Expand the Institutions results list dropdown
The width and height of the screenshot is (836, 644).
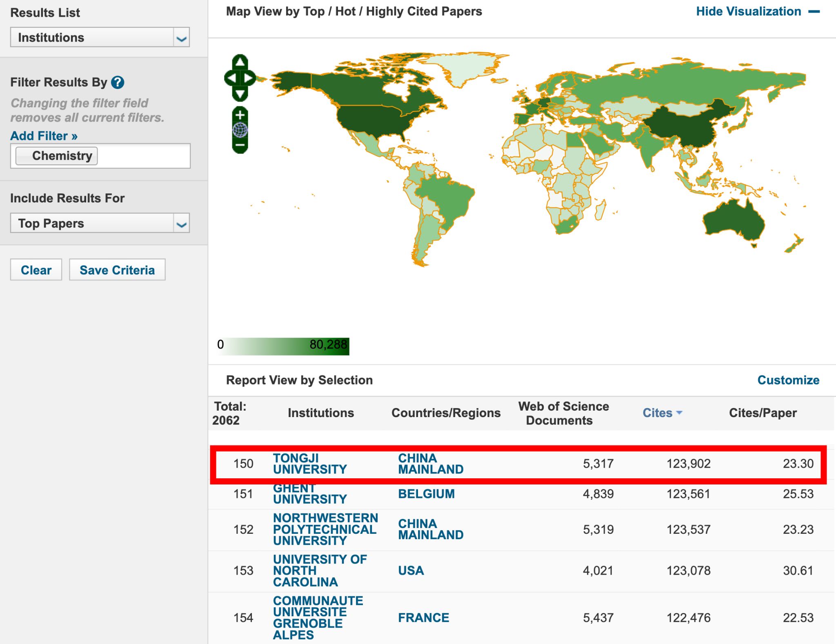point(181,38)
